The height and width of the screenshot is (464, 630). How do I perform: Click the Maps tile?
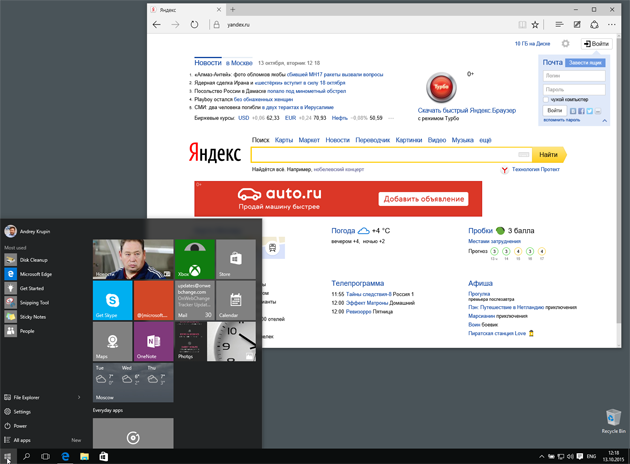tap(112, 341)
